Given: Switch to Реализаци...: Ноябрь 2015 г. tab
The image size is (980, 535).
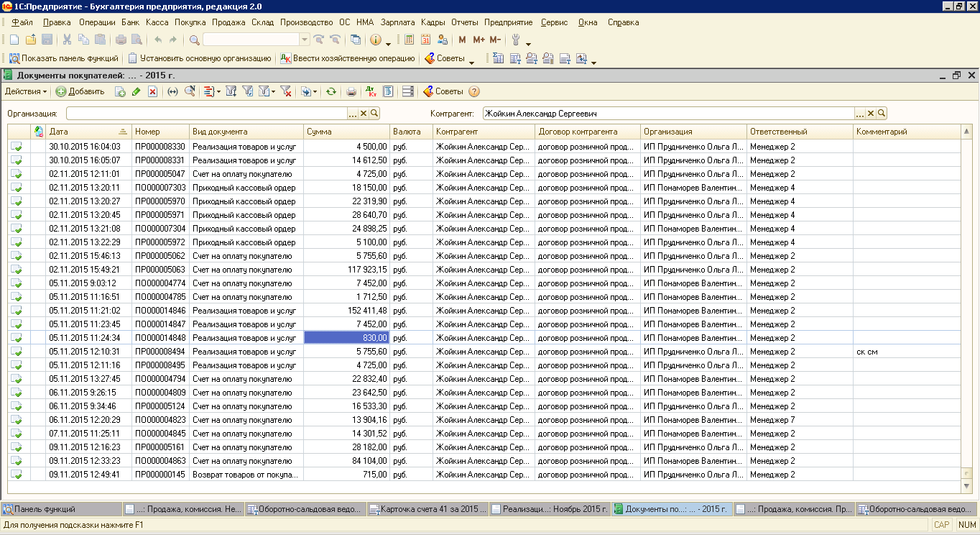Looking at the screenshot, I should click(550, 509).
